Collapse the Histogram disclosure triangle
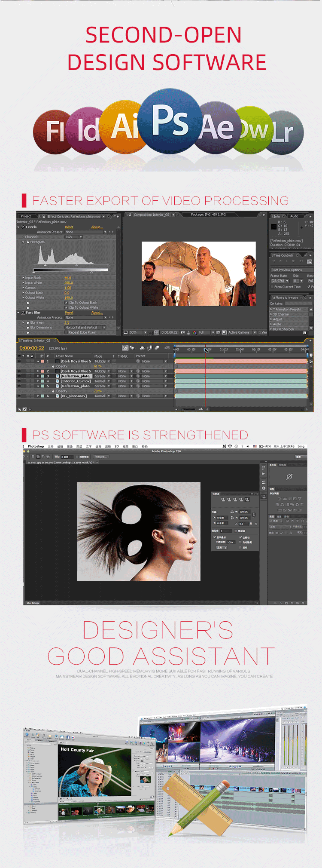Image resolution: width=322 pixels, height=868 pixels. click(x=24, y=242)
